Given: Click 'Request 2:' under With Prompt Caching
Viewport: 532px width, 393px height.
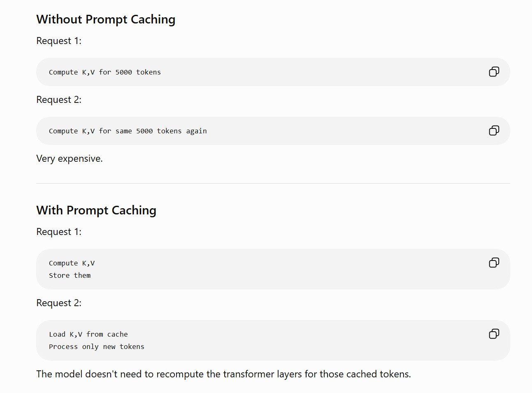Looking at the screenshot, I should click(x=59, y=303).
